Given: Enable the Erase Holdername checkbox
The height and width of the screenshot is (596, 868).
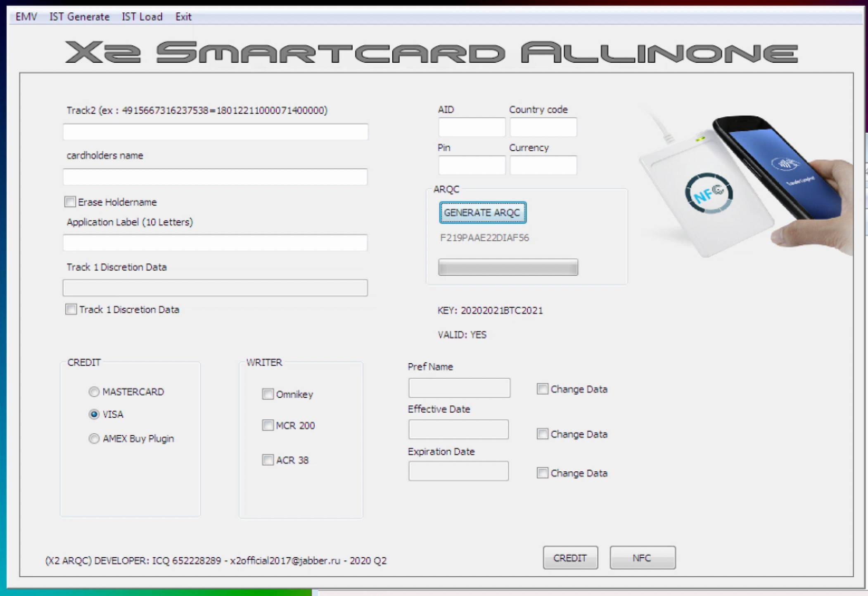Looking at the screenshot, I should pos(70,202).
